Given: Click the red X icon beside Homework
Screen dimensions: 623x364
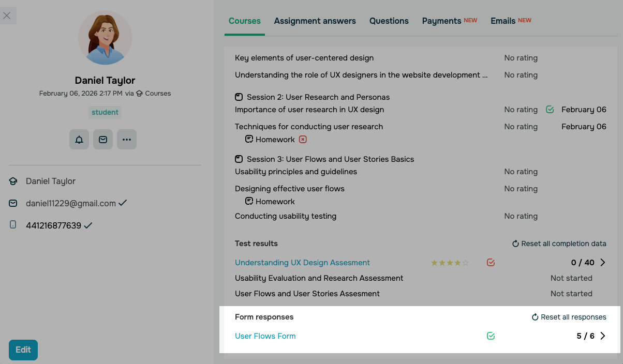Looking at the screenshot, I should (303, 140).
